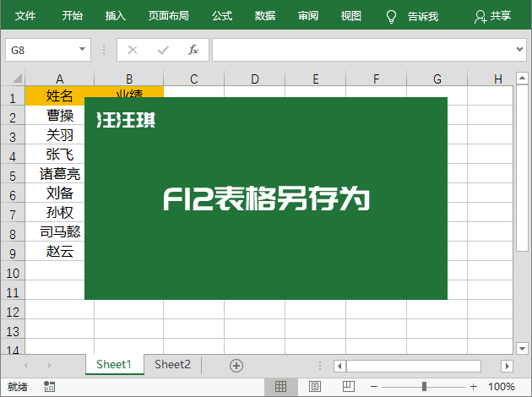Select column C header
Screen dimensions: 532x397
193,79
